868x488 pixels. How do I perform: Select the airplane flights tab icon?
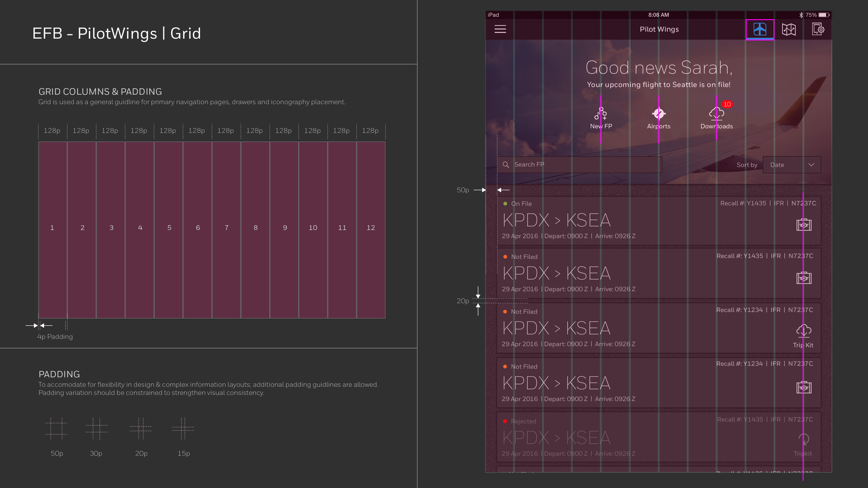point(760,29)
